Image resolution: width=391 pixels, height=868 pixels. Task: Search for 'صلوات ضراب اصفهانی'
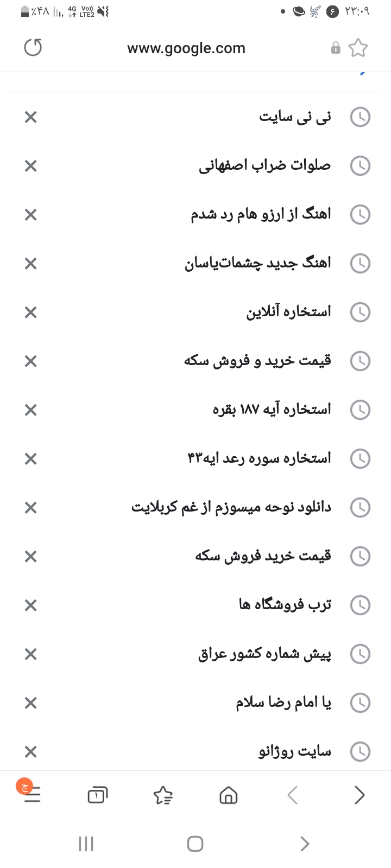tap(264, 165)
